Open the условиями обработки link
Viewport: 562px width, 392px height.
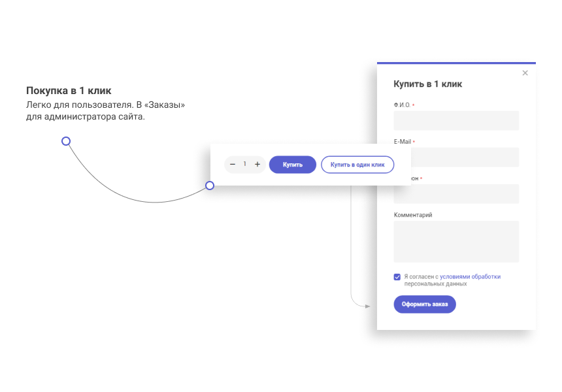pos(470,276)
